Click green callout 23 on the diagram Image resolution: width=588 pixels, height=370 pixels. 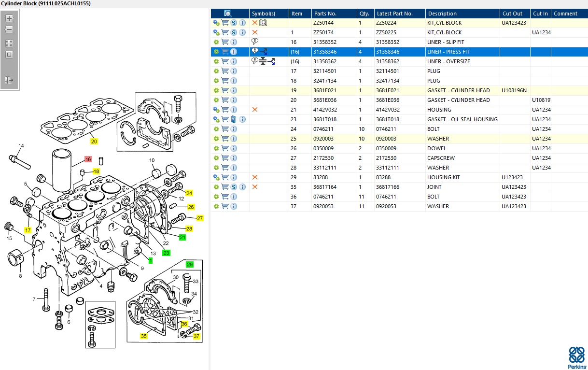coord(166,253)
